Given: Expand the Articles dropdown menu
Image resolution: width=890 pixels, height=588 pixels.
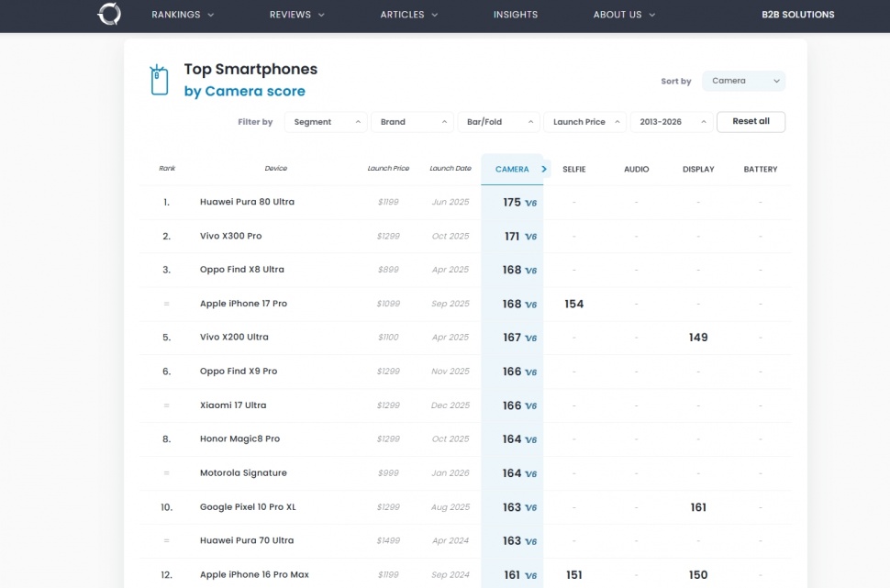Looking at the screenshot, I should (x=409, y=15).
